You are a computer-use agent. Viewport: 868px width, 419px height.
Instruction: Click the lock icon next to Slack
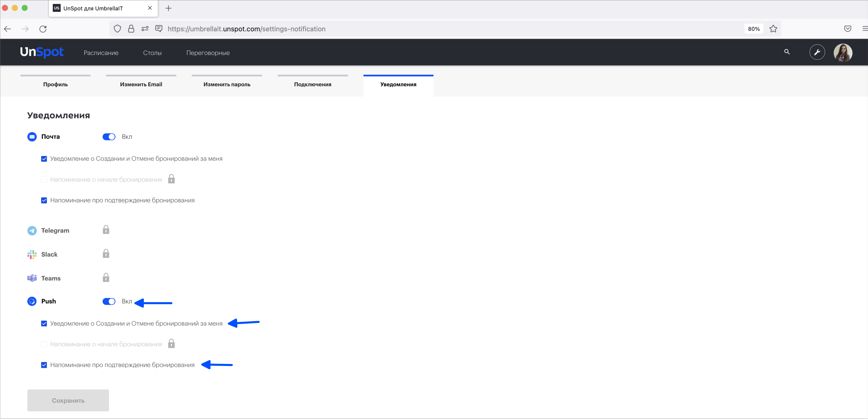106,254
